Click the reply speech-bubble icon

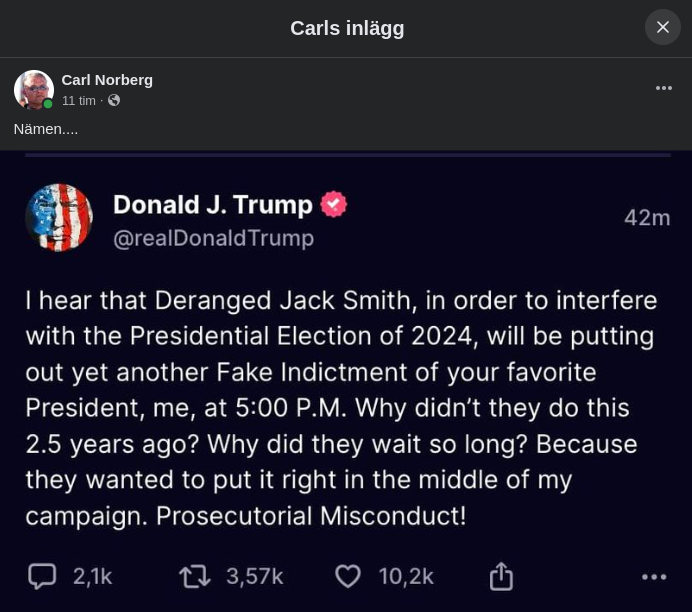tap(42, 576)
